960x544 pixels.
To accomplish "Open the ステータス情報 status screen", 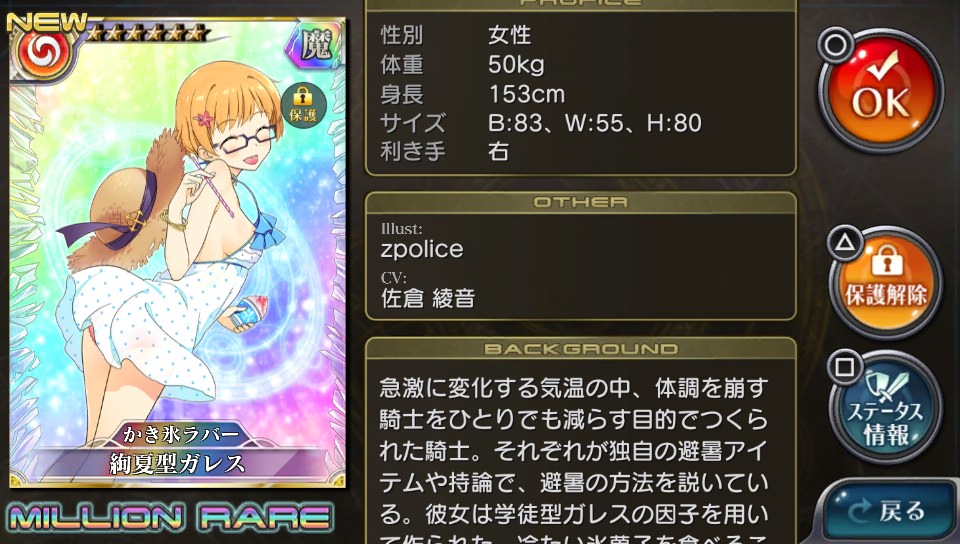I will tap(886, 408).
